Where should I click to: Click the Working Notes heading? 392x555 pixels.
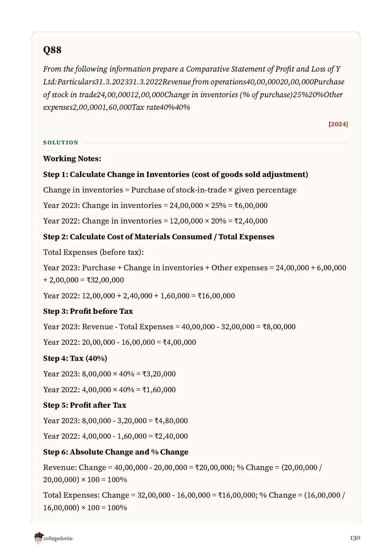72,159
